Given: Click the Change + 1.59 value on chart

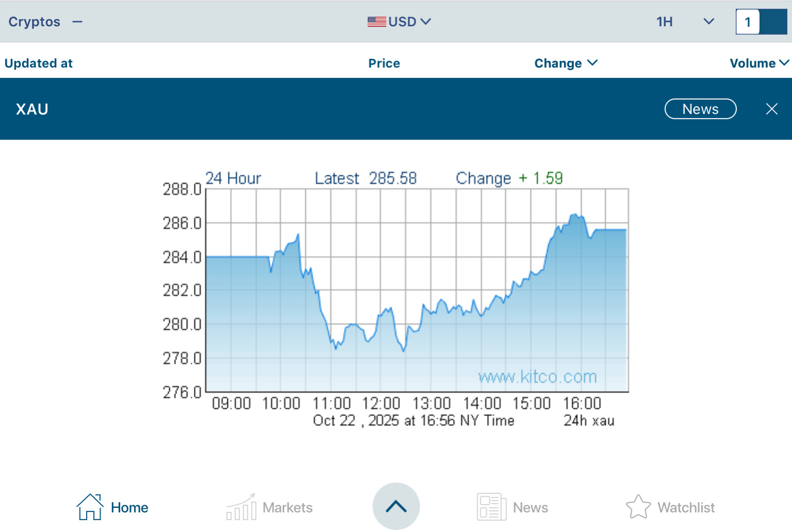Looking at the screenshot, I should point(509,178).
